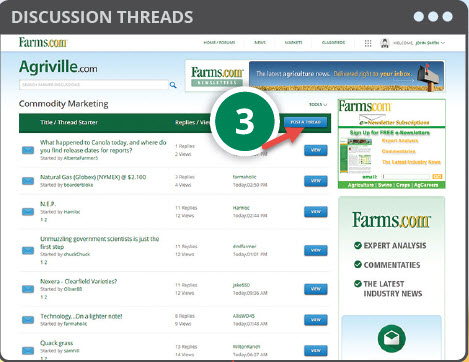This screenshot has width=469, height=362.
Task: Click envelope icon for Natural Gas thread
Action: click(28, 181)
